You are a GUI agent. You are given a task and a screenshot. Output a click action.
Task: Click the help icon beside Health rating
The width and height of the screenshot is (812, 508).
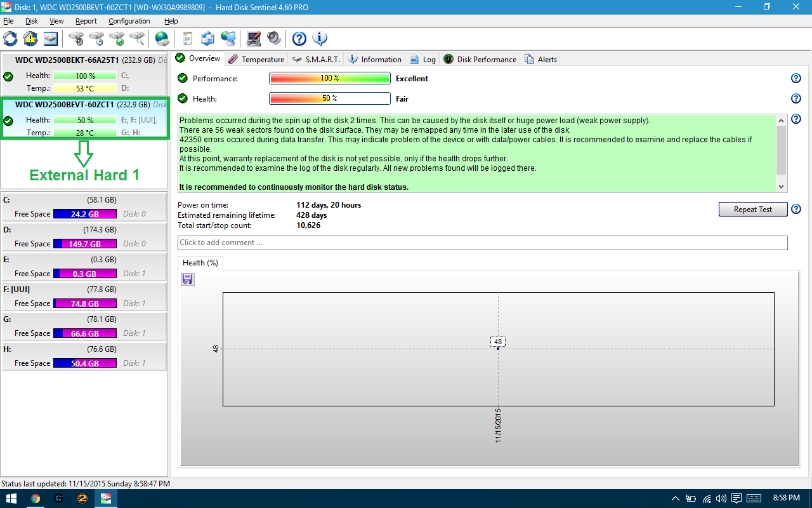796,99
